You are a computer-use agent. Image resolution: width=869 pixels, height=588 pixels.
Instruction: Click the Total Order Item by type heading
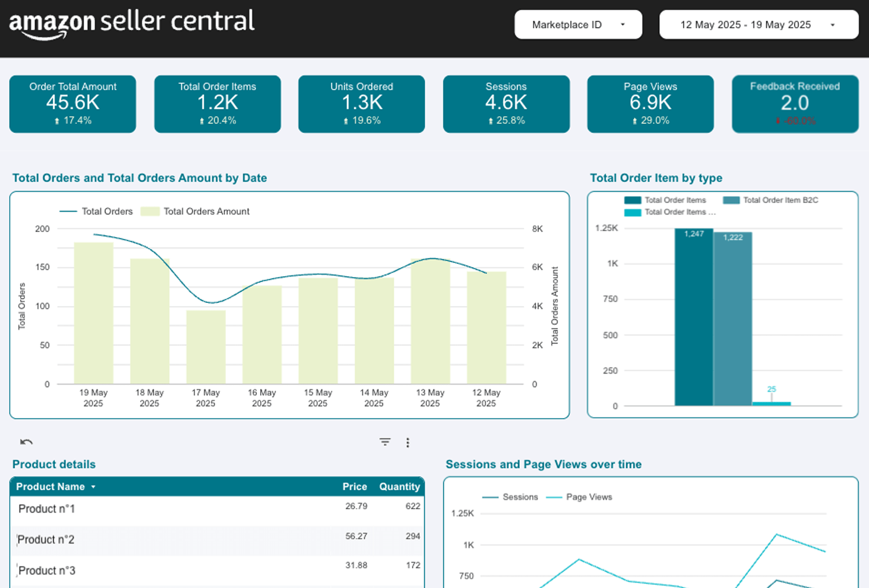[x=656, y=178]
